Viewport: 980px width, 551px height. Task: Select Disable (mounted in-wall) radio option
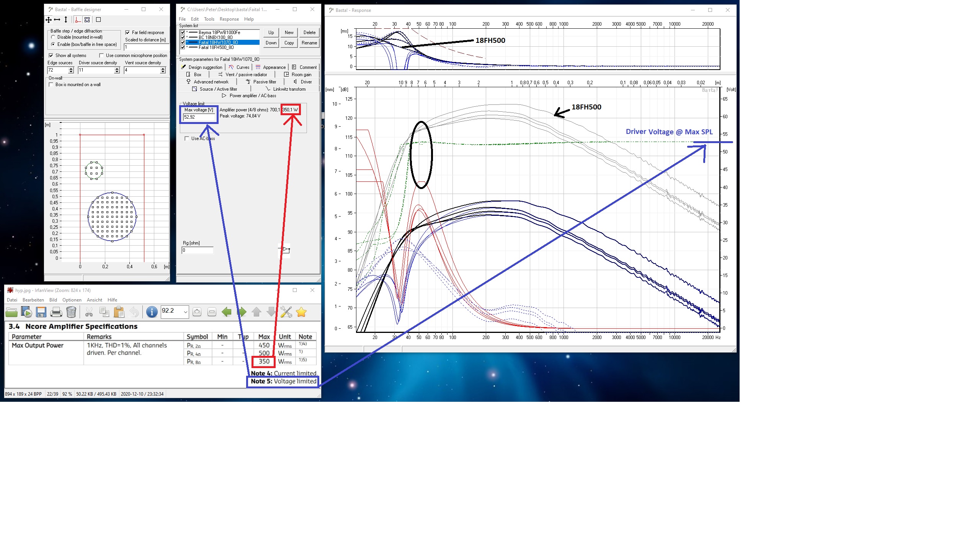[x=53, y=37]
